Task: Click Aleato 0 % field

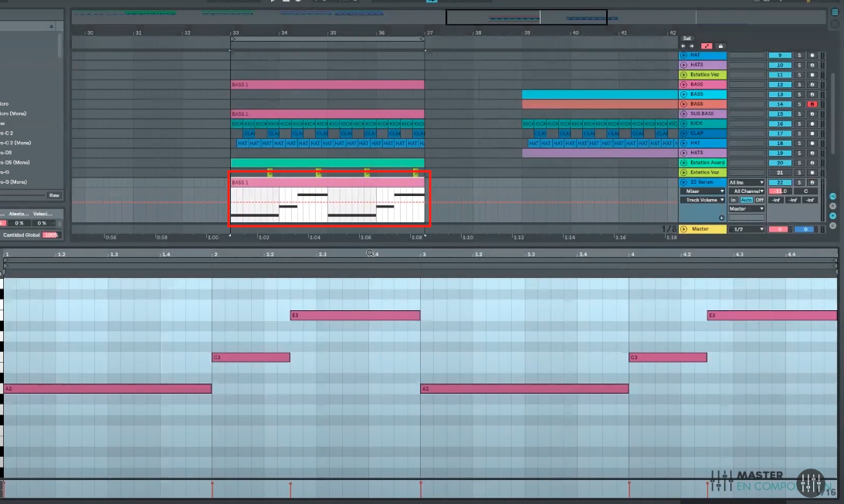Action: tap(19, 223)
